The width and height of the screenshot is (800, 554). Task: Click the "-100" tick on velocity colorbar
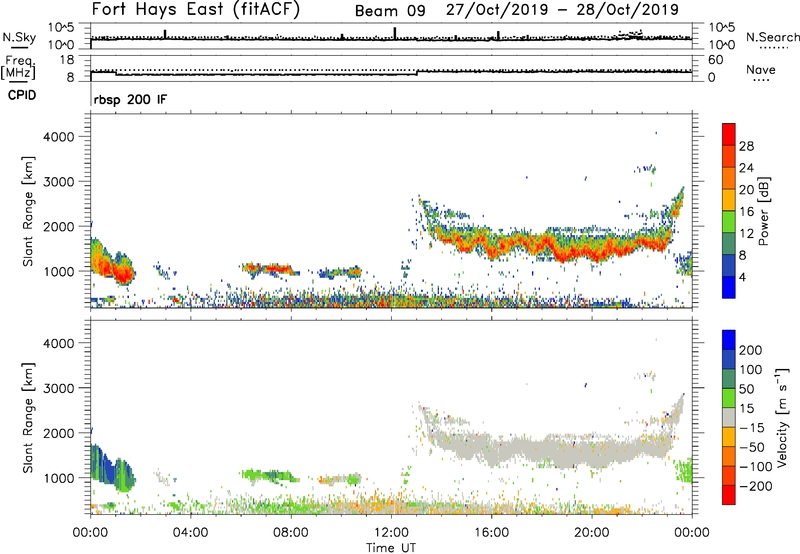tap(756, 466)
